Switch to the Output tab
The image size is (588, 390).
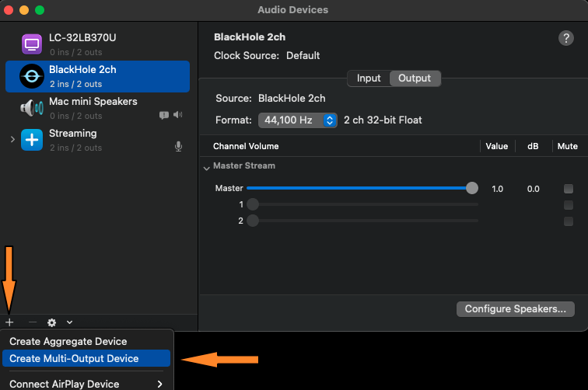point(415,78)
